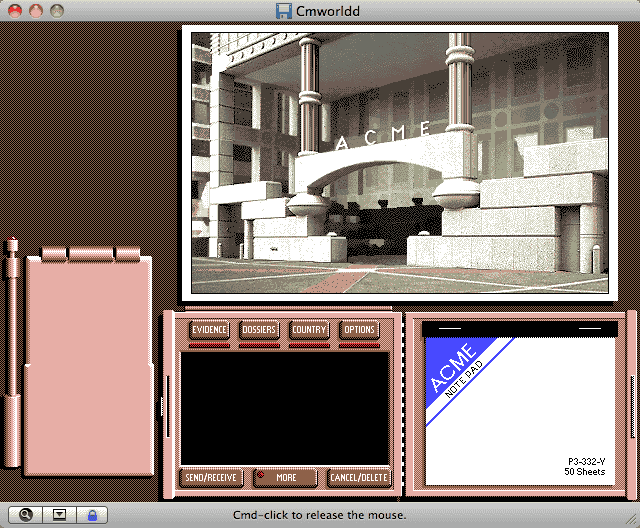Screen dimensions: 640x528
Task: Click the MORE button with the red light
Action: 285,477
